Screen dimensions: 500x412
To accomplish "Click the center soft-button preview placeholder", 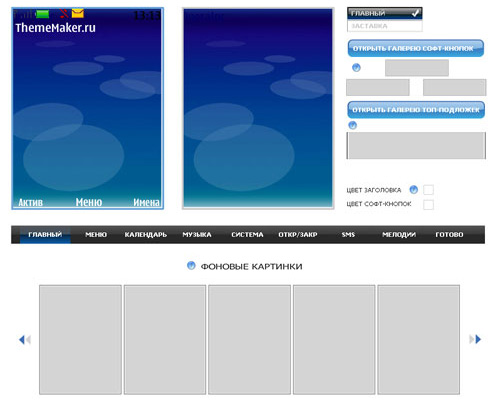I will [417, 68].
